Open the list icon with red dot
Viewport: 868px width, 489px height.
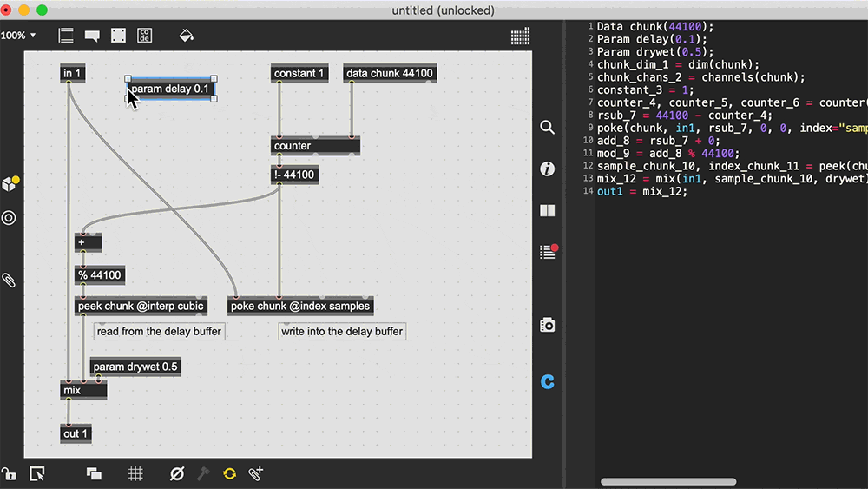point(547,252)
